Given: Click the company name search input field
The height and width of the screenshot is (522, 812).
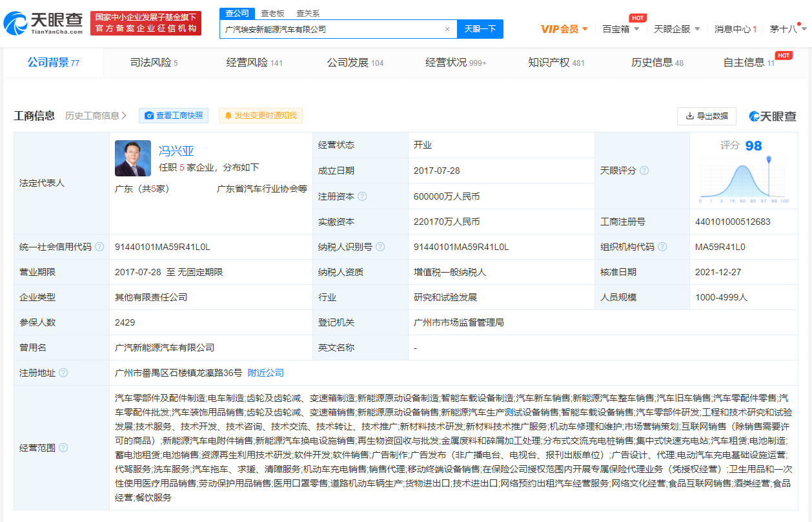Looking at the screenshot, I should (x=330, y=29).
